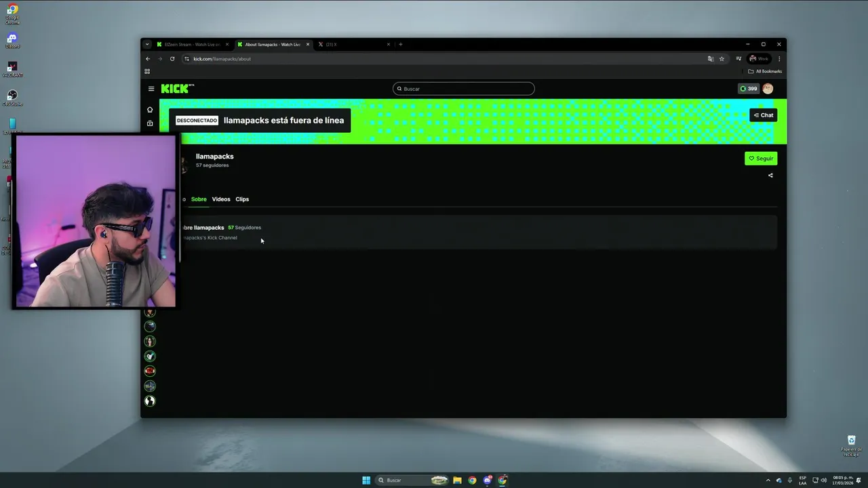Screen dimensions: 868x488
Task: Open the Chat panel
Action: pyautogui.click(x=763, y=115)
